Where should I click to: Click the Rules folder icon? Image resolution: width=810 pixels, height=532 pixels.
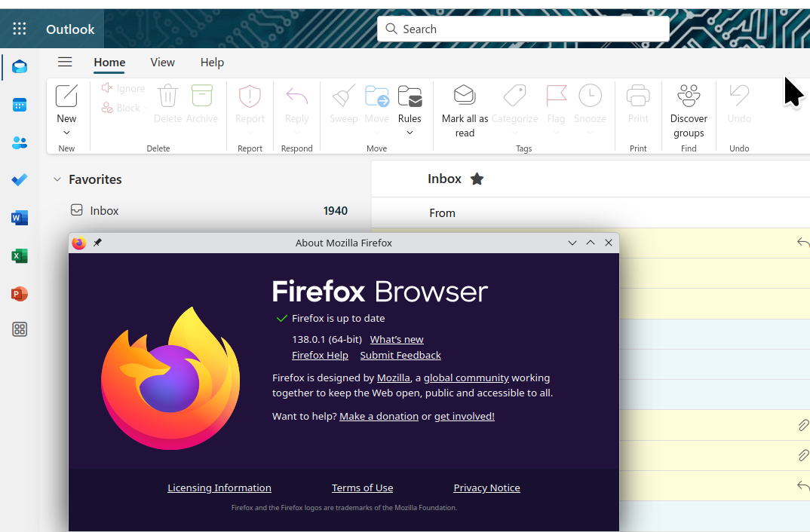(x=410, y=96)
